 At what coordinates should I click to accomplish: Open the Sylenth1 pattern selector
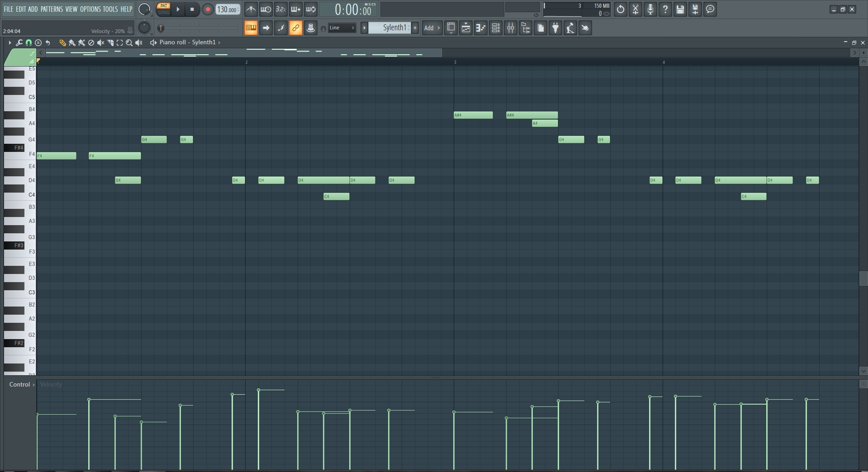click(x=390, y=28)
